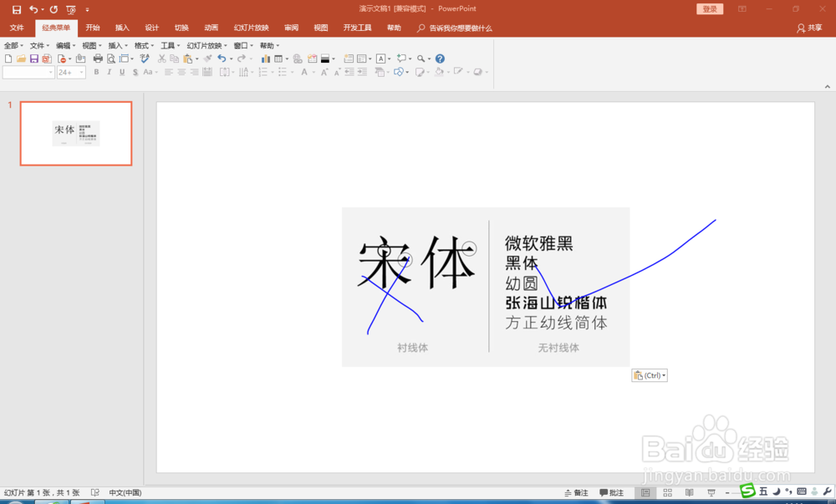Collapse the ribbon with the chevron arrow
This screenshot has width=836, height=504.
828,86
